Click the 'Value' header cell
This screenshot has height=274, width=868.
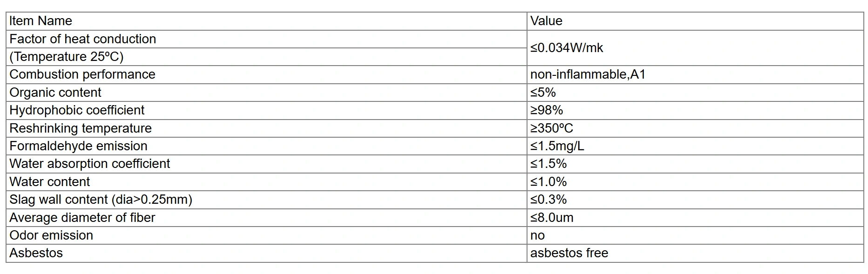coord(546,21)
